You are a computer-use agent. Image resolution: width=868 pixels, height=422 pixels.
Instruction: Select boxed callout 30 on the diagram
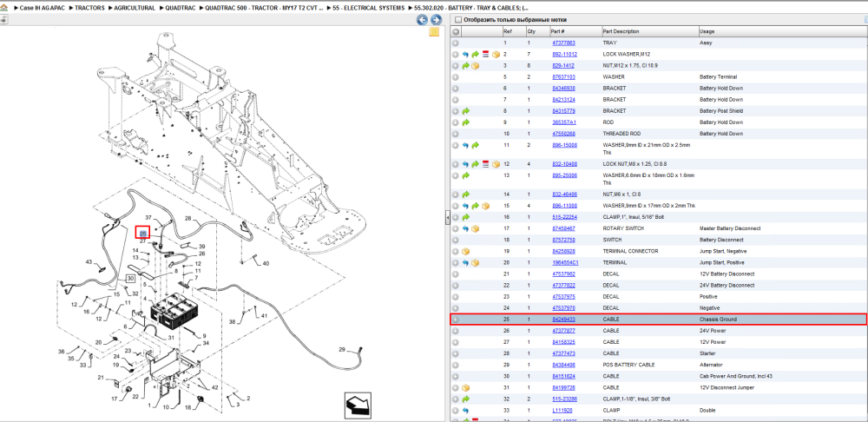coord(131,278)
